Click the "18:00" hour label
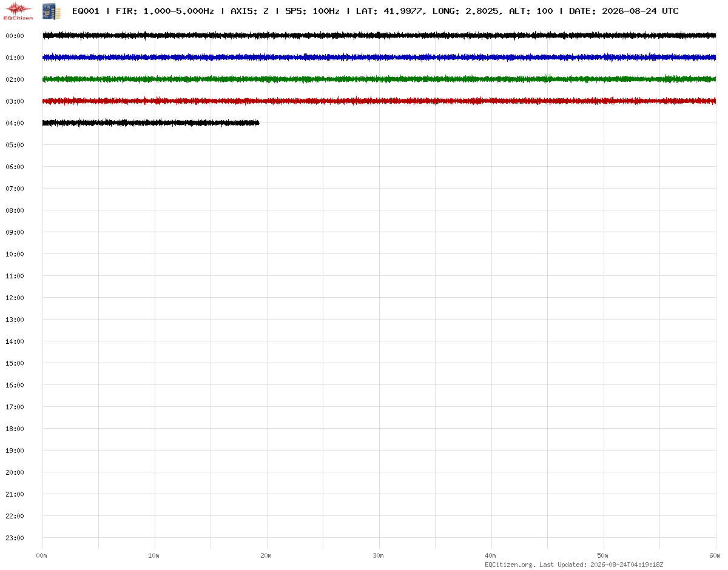This screenshot has height=570, width=728. 15,429
